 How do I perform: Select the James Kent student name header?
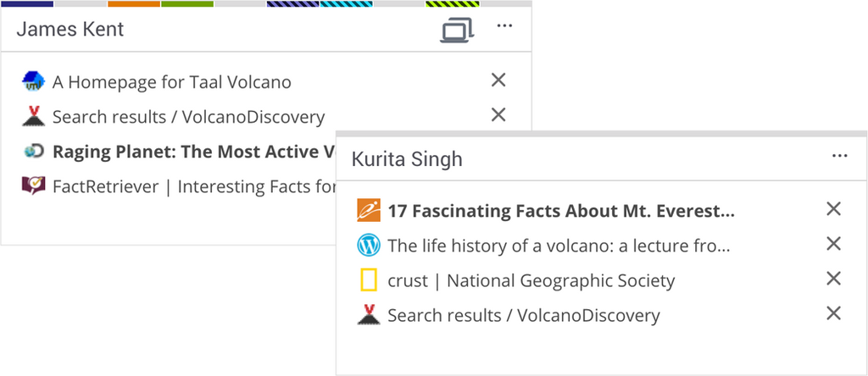(x=70, y=29)
